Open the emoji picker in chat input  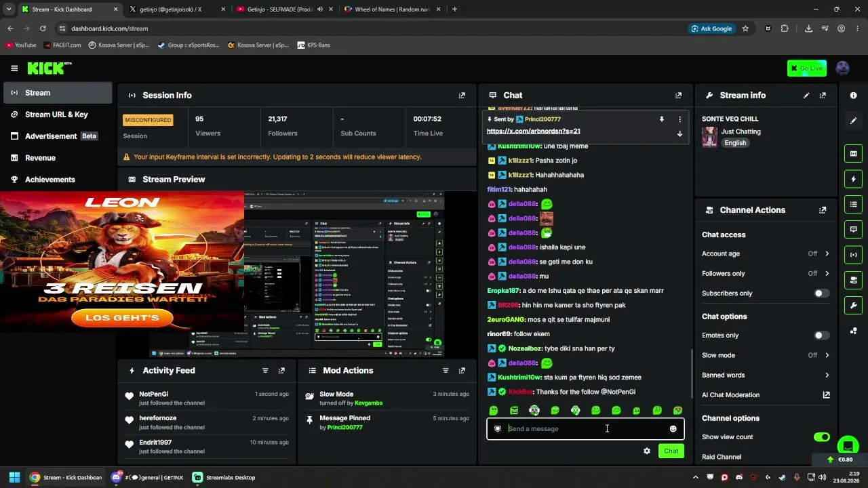pyautogui.click(x=673, y=429)
